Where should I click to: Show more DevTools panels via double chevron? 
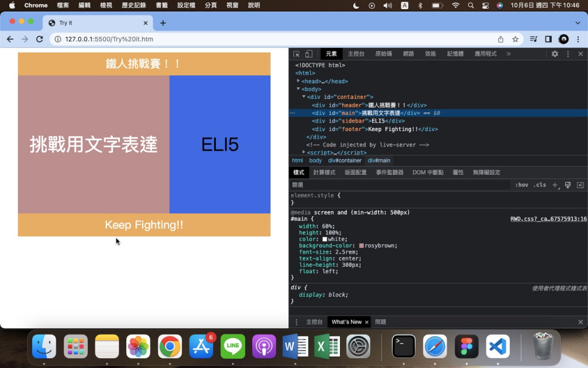(509, 53)
